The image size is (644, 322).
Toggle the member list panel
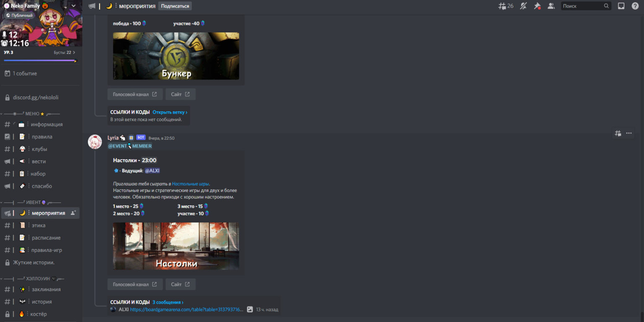551,5
